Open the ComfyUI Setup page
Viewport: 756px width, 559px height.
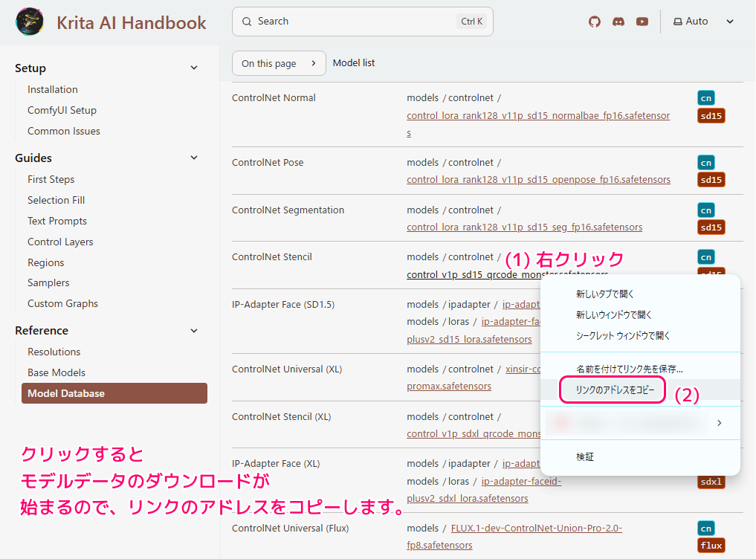pos(62,110)
